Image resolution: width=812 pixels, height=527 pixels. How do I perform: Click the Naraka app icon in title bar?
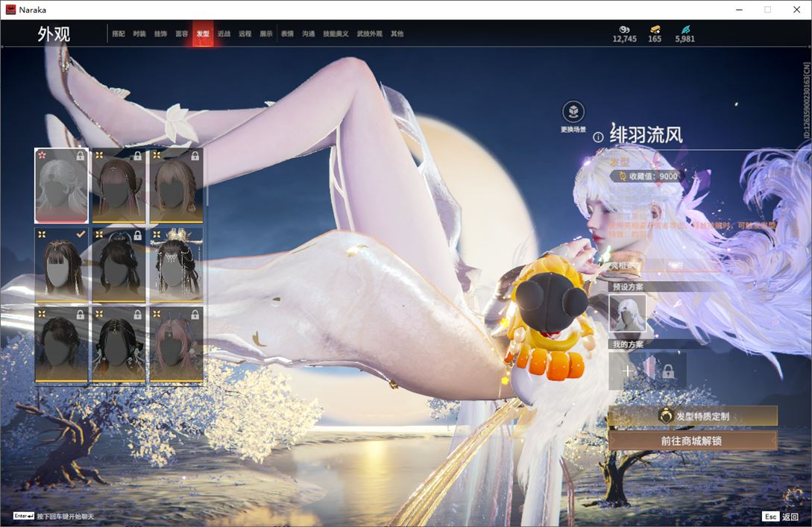(10, 10)
